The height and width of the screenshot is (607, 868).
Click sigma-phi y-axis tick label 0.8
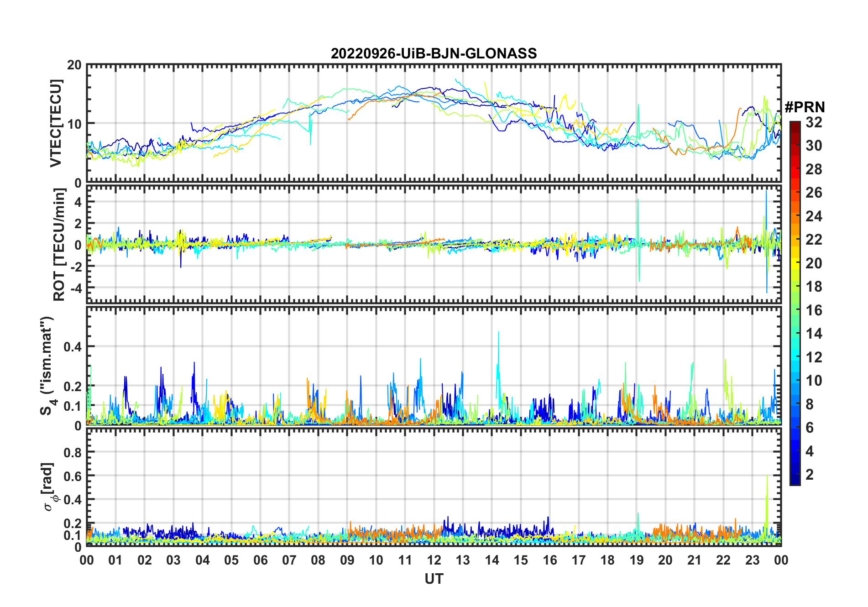(73, 452)
